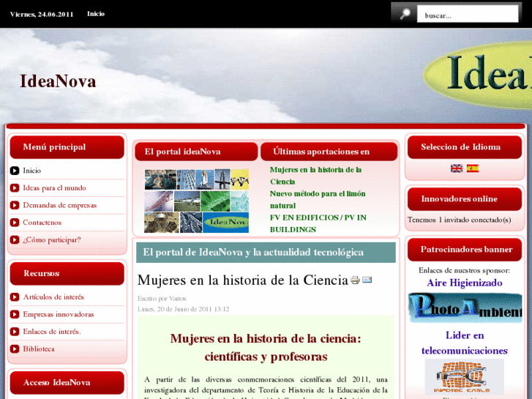Select the Spanish flag icon
This screenshot has height=399, width=532.
472,168
